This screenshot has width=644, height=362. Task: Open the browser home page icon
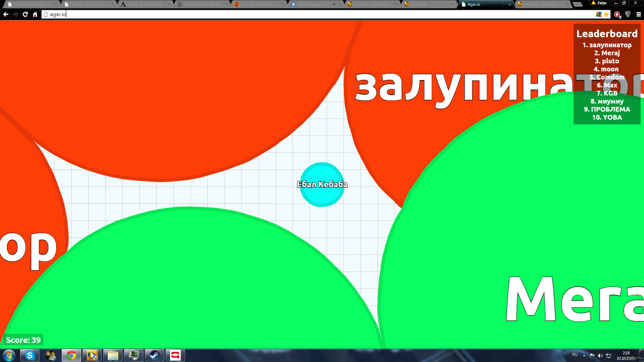tap(35, 14)
